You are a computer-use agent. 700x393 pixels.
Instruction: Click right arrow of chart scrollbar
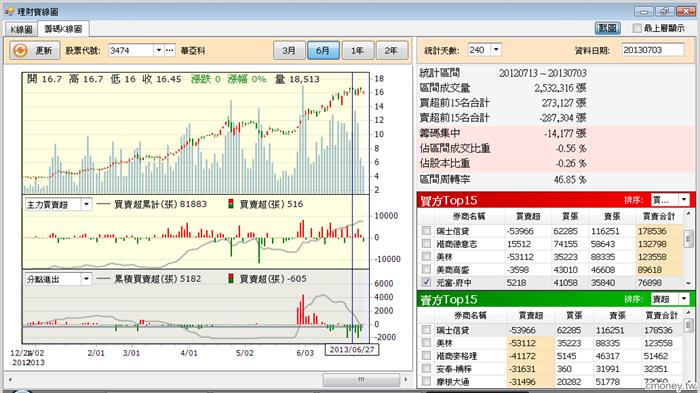click(405, 380)
